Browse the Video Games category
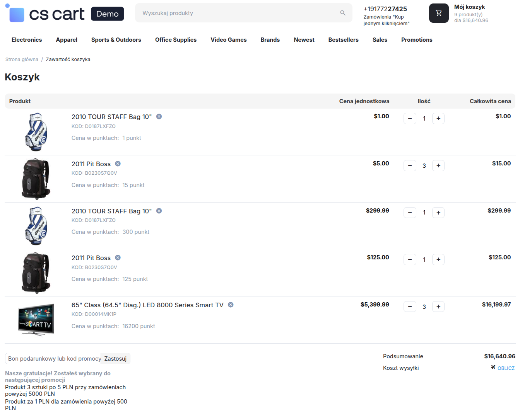The width and height of the screenshot is (532, 419). [229, 40]
